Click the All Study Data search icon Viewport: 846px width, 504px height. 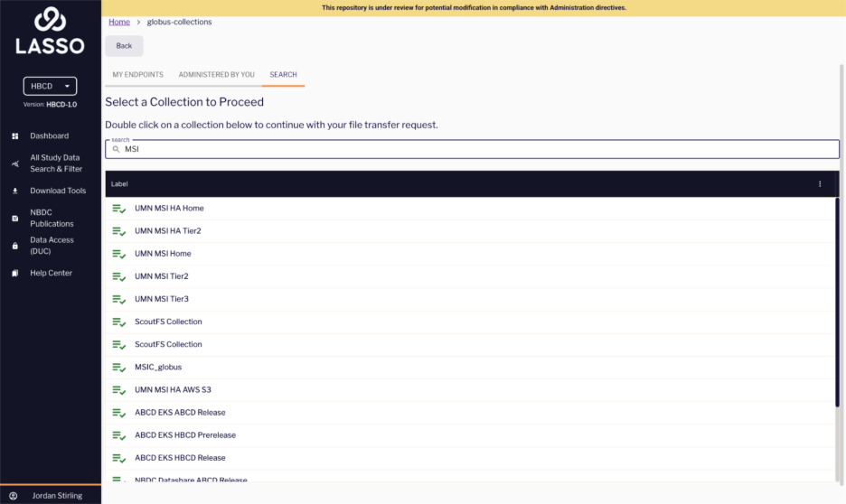tap(15, 163)
